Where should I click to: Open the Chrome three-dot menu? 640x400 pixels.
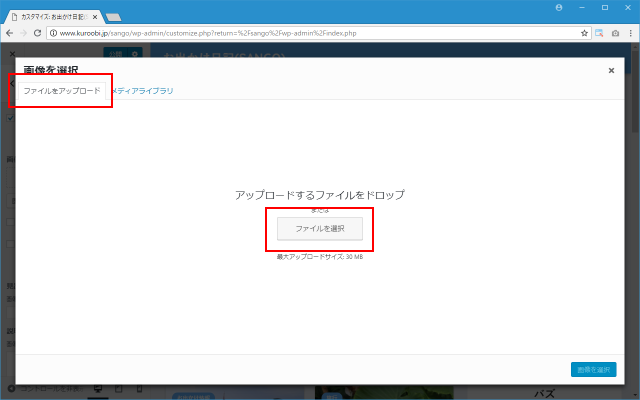pos(631,33)
